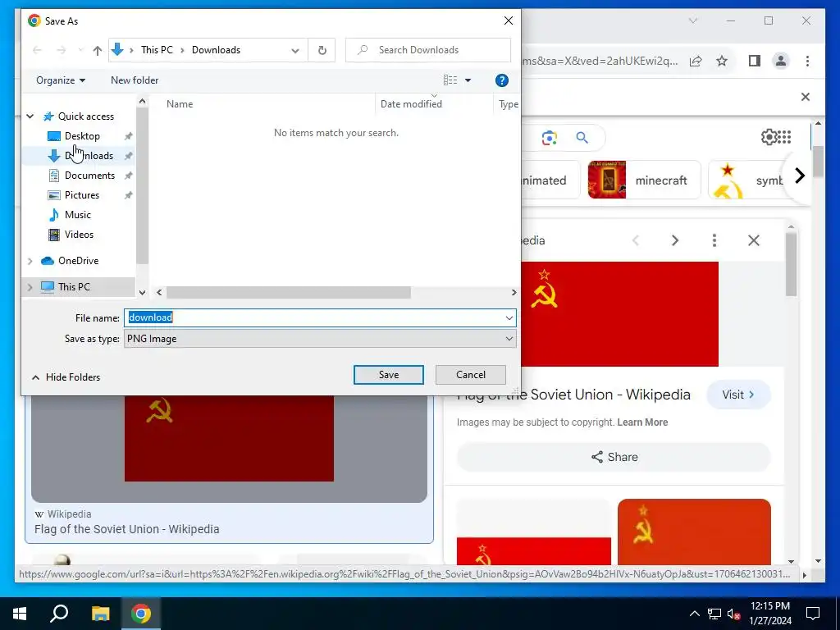Open the Save as type combo box
840x630 pixels.
[x=320, y=339]
